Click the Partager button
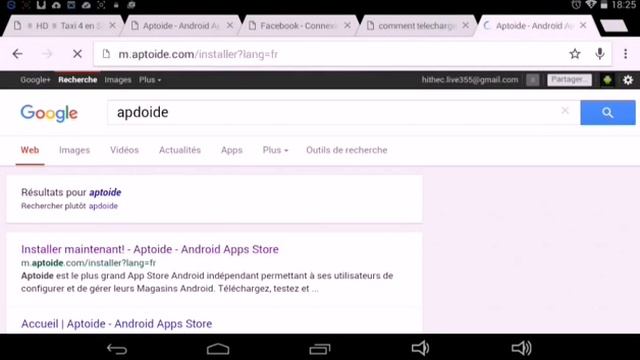 569,80
